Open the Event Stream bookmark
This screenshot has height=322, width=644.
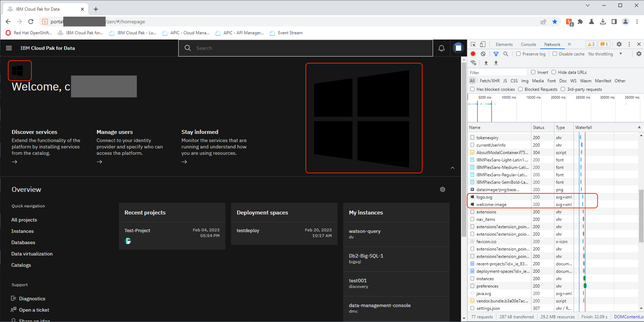tap(286, 33)
